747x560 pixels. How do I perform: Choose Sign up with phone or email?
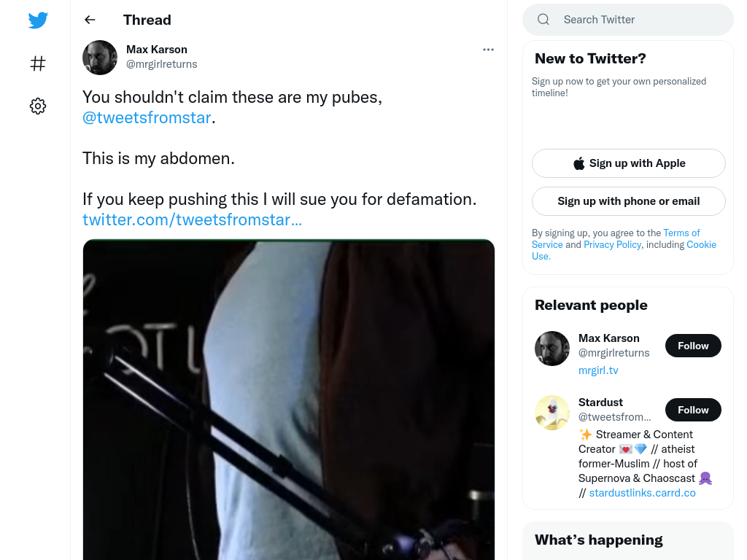(x=628, y=201)
